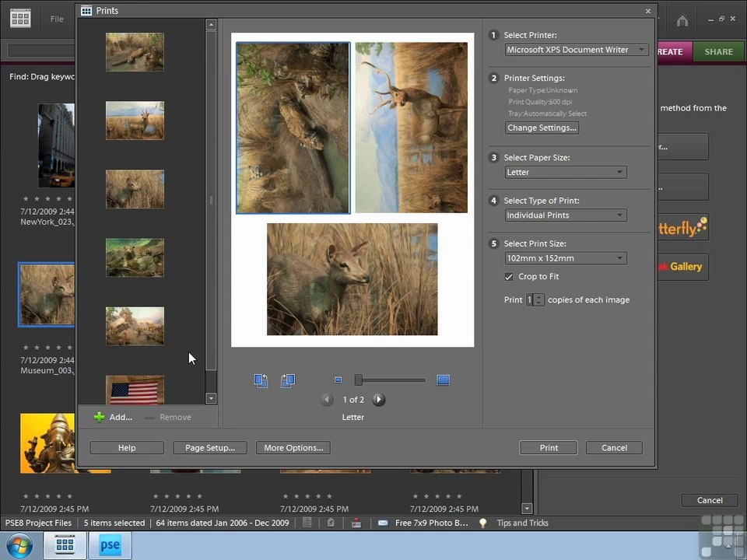
Task: Open pse taskbar button
Action: pyautogui.click(x=110, y=545)
